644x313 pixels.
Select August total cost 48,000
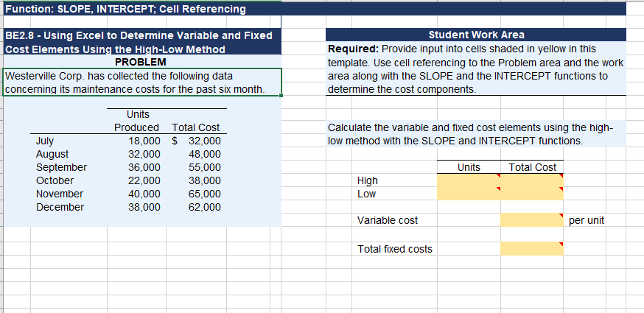coord(205,154)
